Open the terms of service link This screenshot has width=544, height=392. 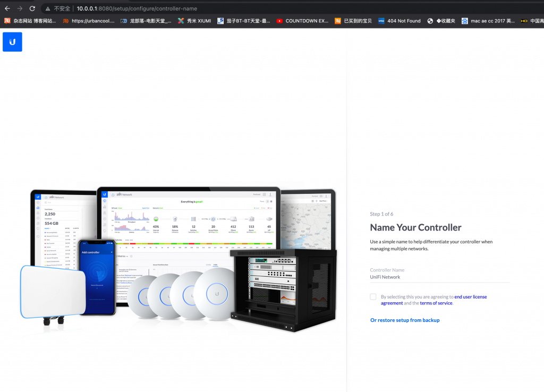click(x=436, y=303)
